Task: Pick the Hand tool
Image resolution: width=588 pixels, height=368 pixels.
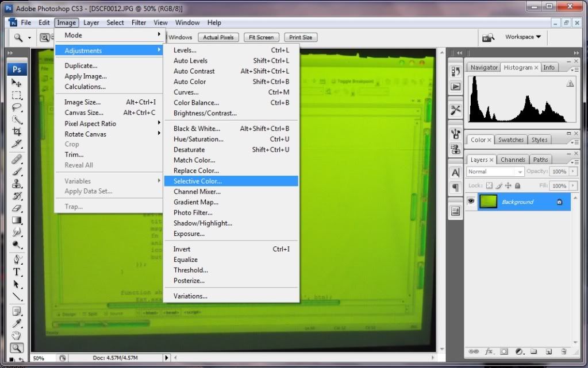Action: click(x=17, y=335)
